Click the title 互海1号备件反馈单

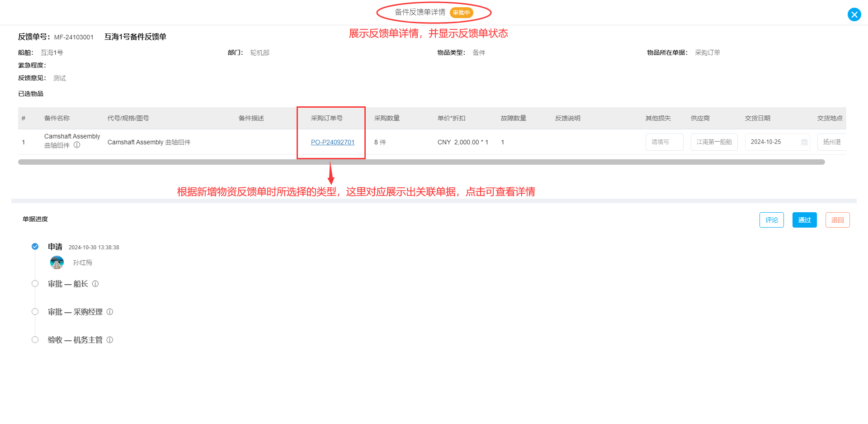pos(136,37)
